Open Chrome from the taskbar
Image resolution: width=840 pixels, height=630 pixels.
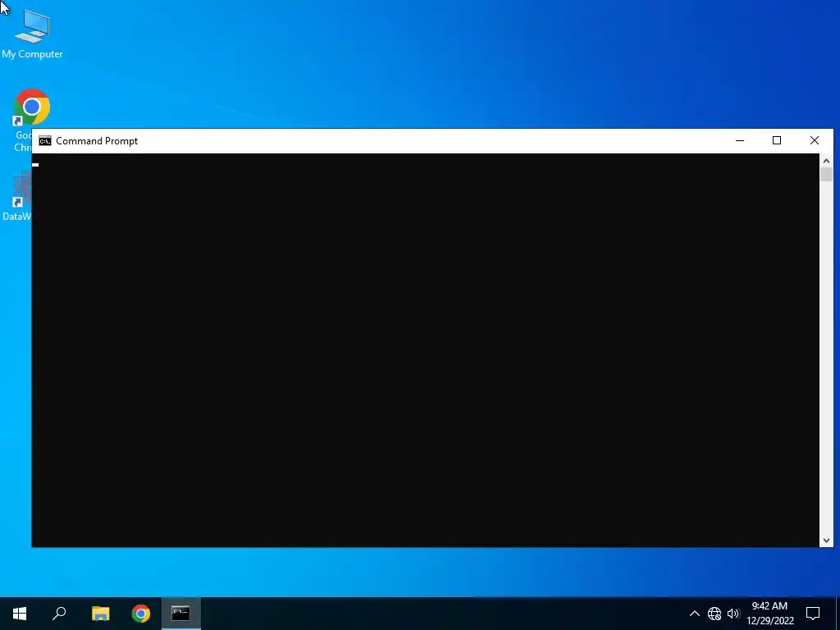click(141, 614)
